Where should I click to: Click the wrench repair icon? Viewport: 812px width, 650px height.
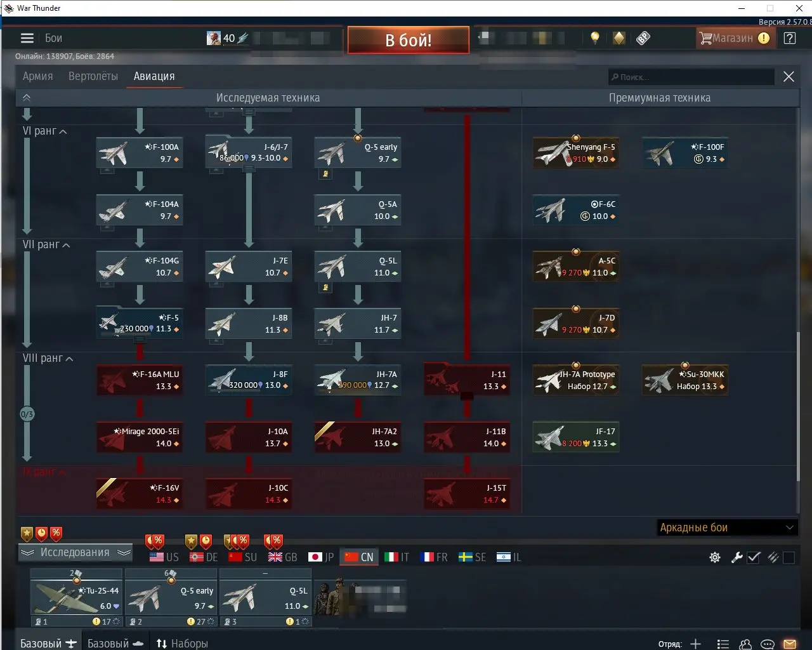point(737,557)
